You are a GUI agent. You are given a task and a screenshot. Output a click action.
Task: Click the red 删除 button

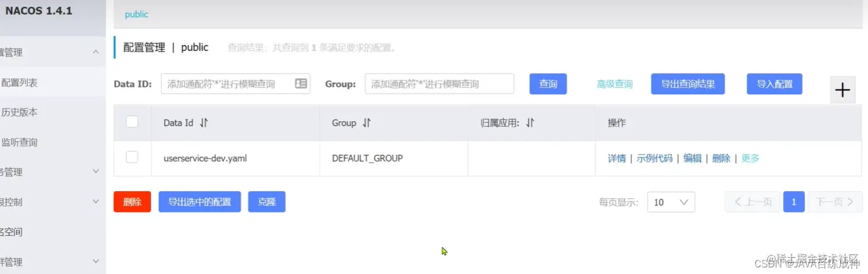(132, 202)
